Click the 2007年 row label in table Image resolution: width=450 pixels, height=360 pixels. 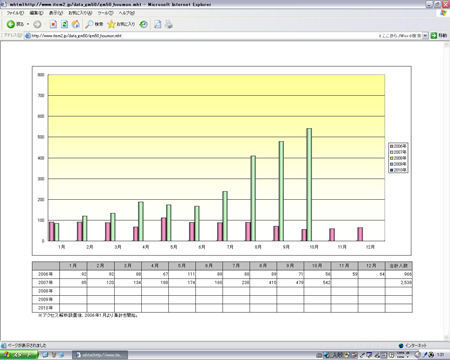(46, 282)
